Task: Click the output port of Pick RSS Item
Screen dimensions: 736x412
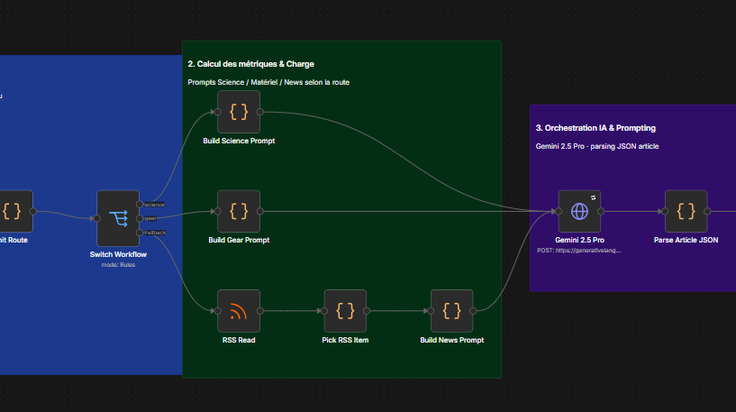Action: pyautogui.click(x=367, y=311)
